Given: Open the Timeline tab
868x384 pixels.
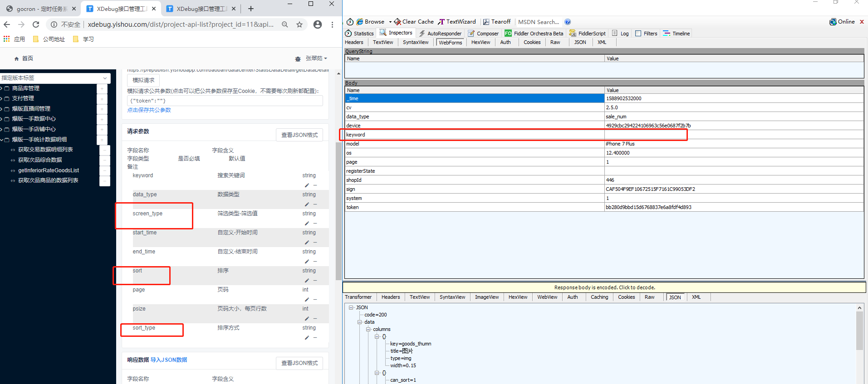Looking at the screenshot, I should [x=676, y=34].
